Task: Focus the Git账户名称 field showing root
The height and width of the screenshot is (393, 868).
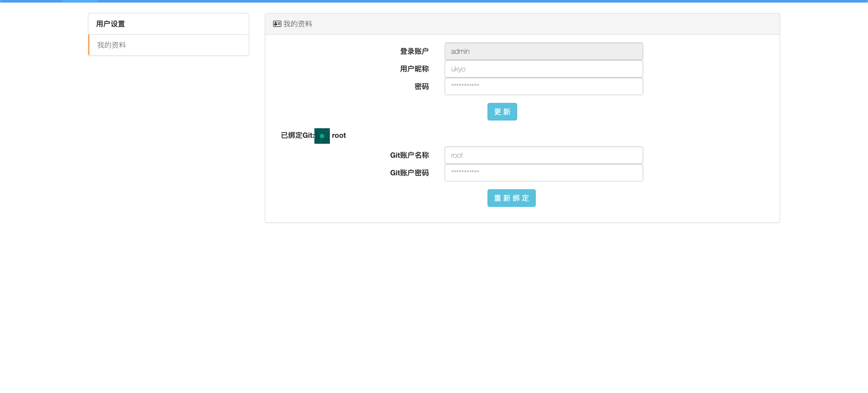Action: click(x=543, y=155)
